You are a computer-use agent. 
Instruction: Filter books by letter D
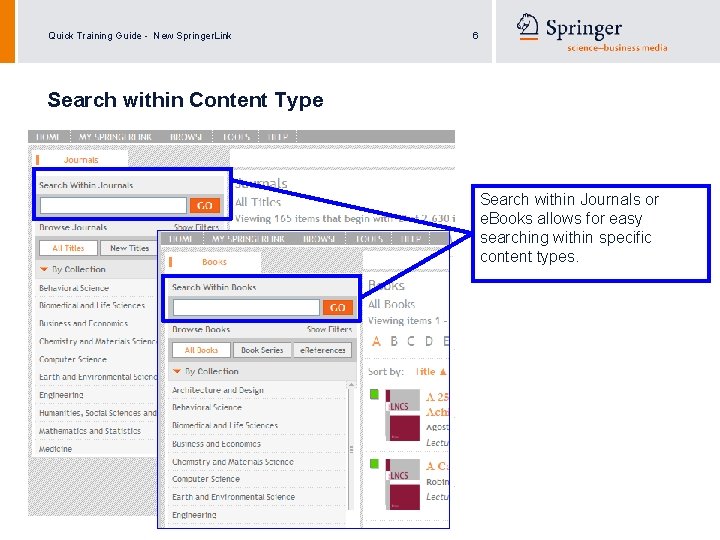coord(429,341)
